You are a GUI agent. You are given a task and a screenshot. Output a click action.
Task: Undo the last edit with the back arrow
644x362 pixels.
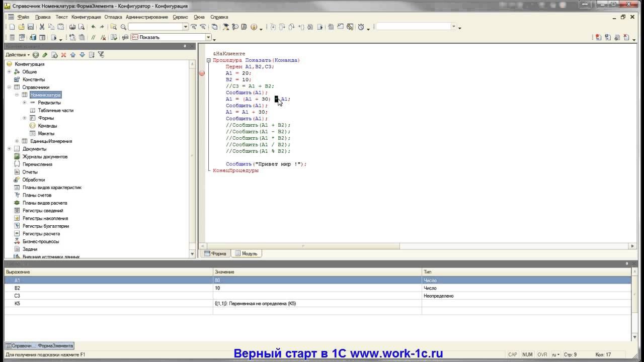point(94,27)
